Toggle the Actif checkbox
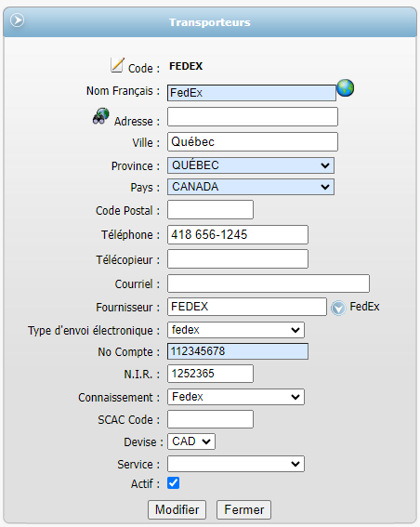This screenshot has height=527, width=420. pyautogui.click(x=174, y=483)
